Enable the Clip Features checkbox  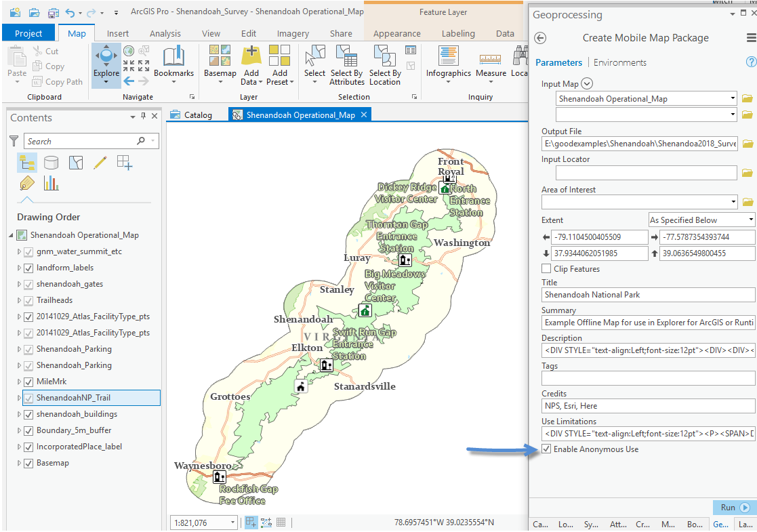[546, 269]
